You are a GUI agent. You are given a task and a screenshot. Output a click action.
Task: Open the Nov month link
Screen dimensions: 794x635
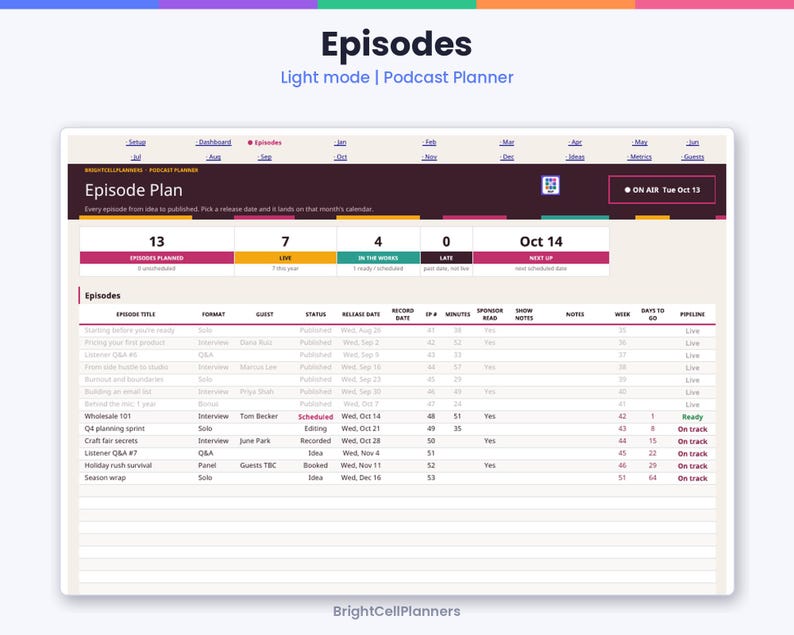click(x=429, y=157)
